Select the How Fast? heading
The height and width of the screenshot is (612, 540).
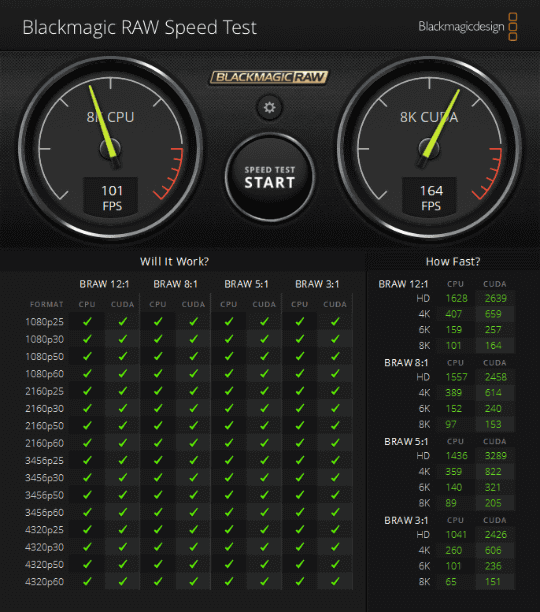(453, 262)
